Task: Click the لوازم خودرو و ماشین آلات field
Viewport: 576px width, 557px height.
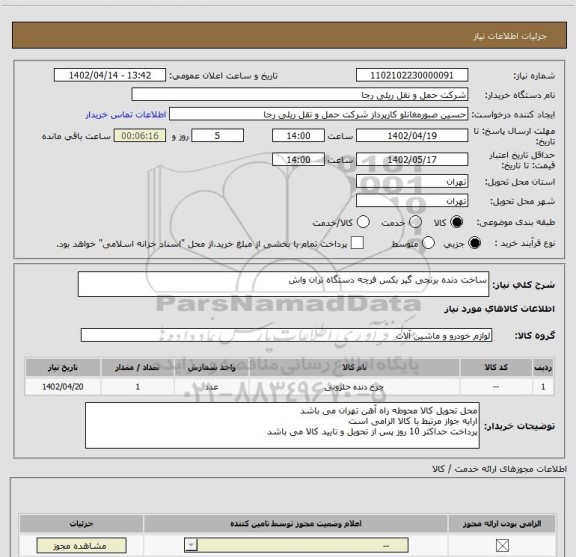Action: [287, 335]
